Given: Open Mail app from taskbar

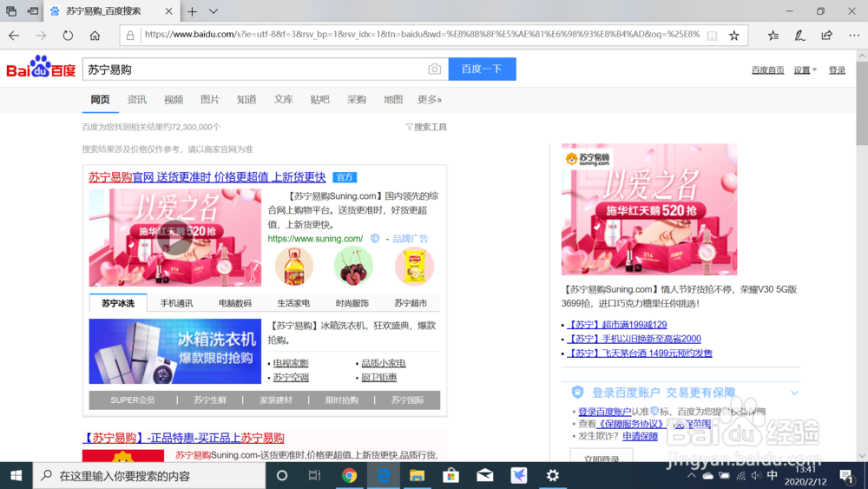Looking at the screenshot, I should pos(485,476).
